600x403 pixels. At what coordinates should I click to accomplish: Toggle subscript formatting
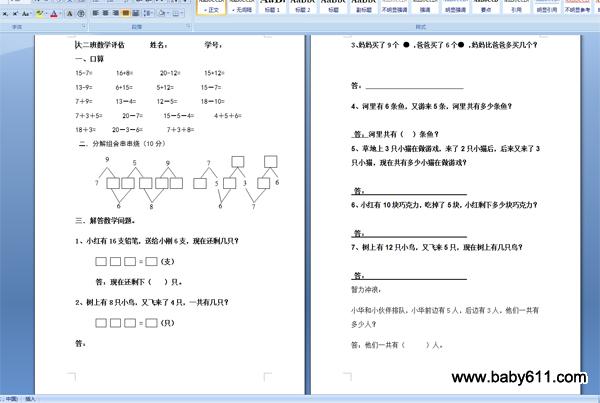pyautogui.click(x=5, y=14)
